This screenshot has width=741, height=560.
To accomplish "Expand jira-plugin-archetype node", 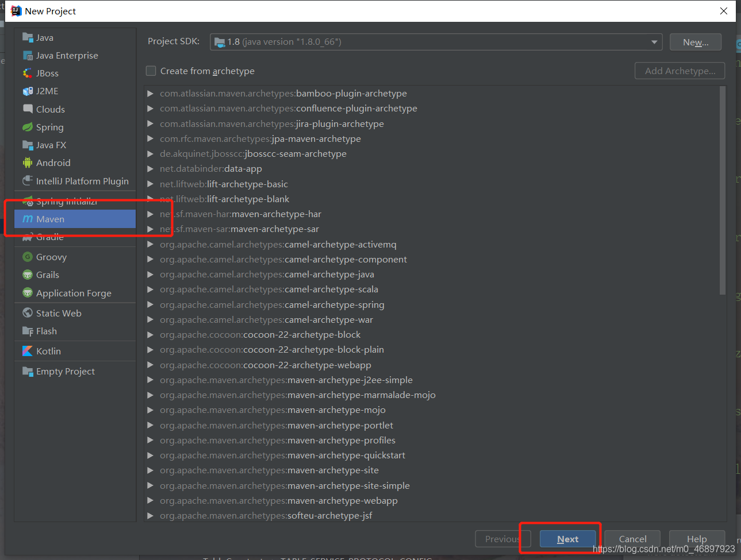I will pyautogui.click(x=150, y=123).
